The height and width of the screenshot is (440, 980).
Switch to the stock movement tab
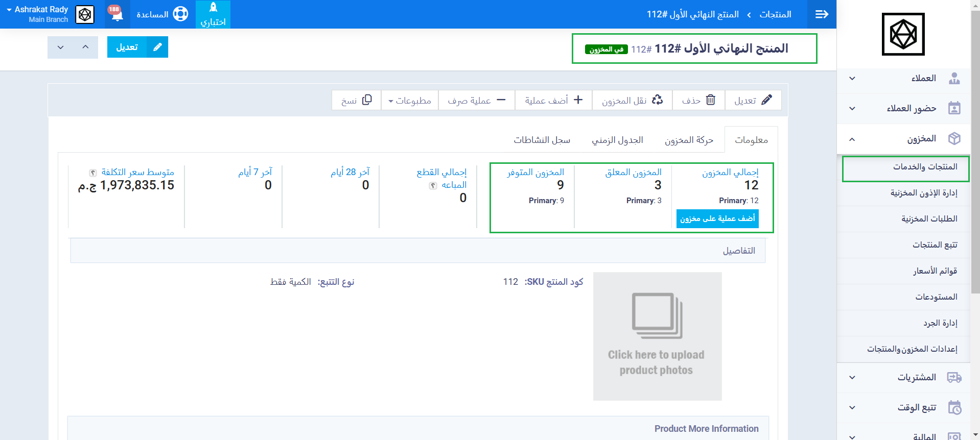click(688, 140)
